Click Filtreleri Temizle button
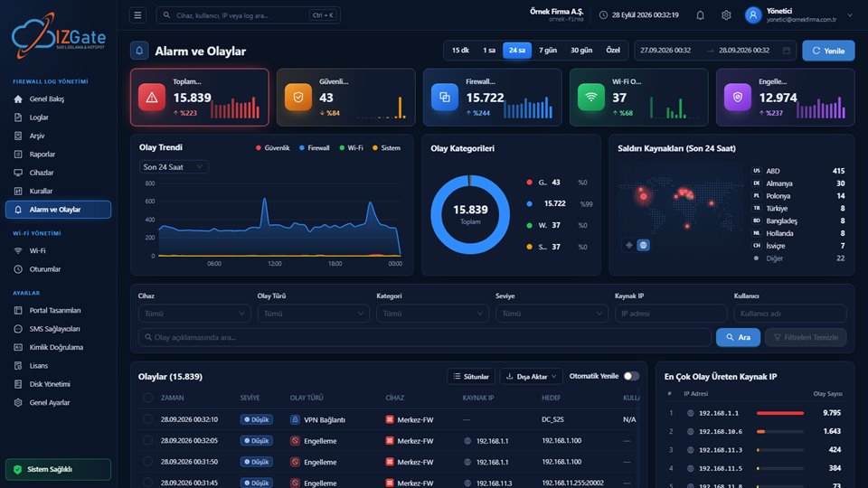This screenshot has height=488, width=868. click(x=806, y=337)
